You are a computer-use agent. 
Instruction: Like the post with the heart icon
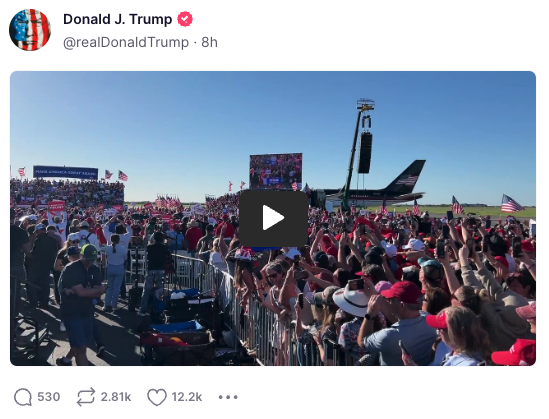(157, 397)
